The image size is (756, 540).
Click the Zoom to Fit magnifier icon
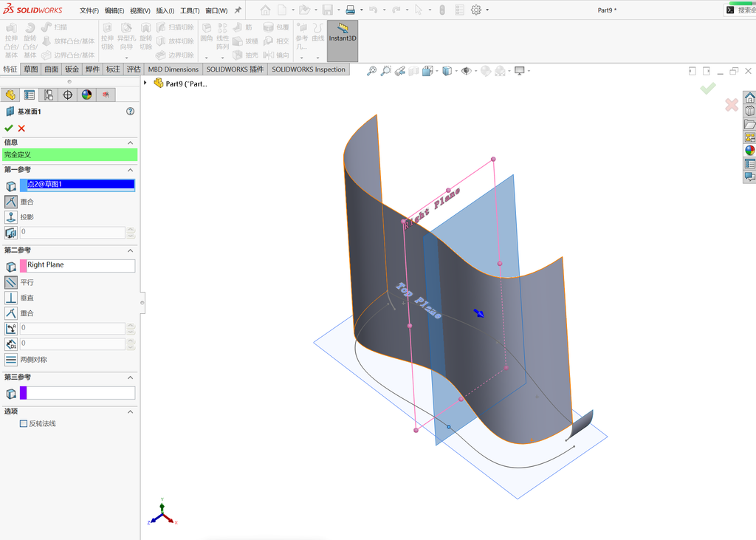click(x=371, y=71)
